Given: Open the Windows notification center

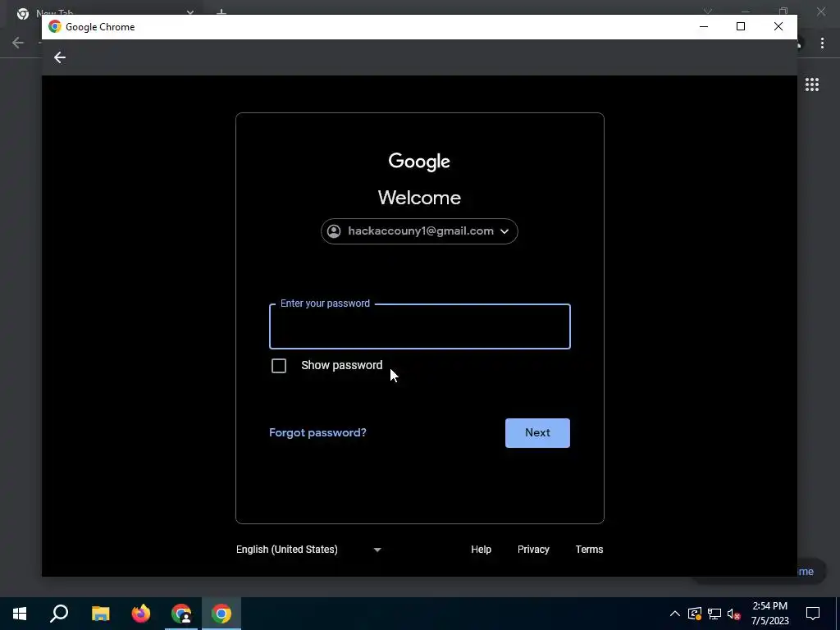Looking at the screenshot, I should 813,614.
